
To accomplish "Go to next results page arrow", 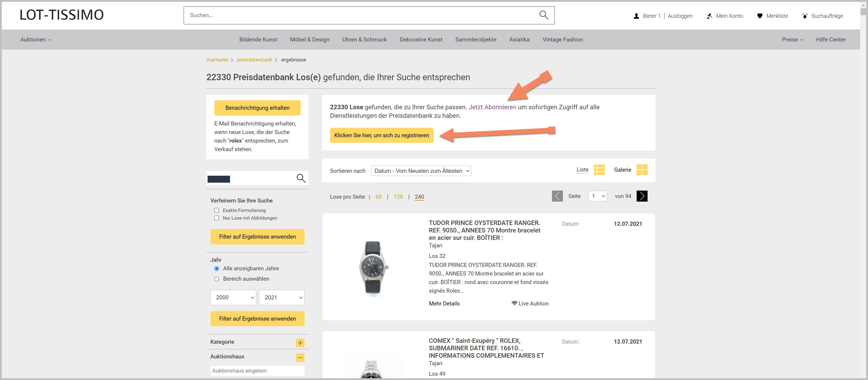I will (642, 196).
